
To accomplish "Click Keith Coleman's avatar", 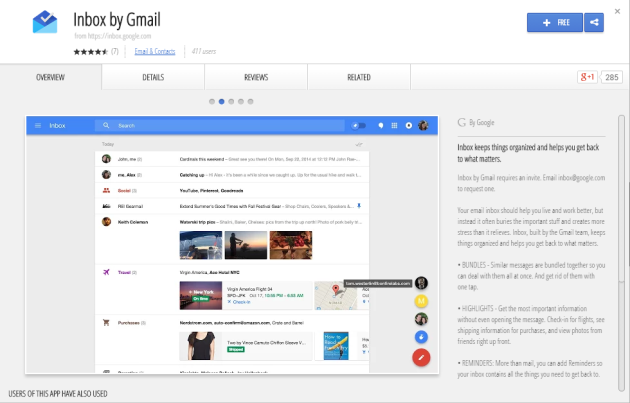I will tap(106, 221).
